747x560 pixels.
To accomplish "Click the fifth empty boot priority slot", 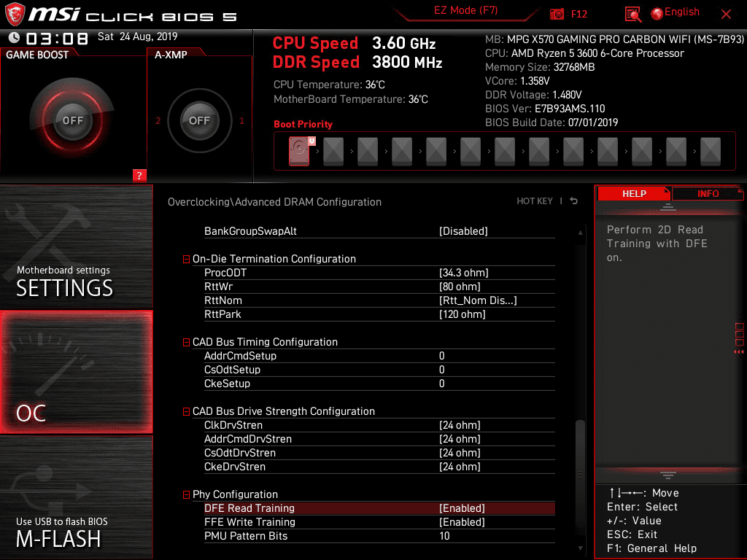I will 471,152.
